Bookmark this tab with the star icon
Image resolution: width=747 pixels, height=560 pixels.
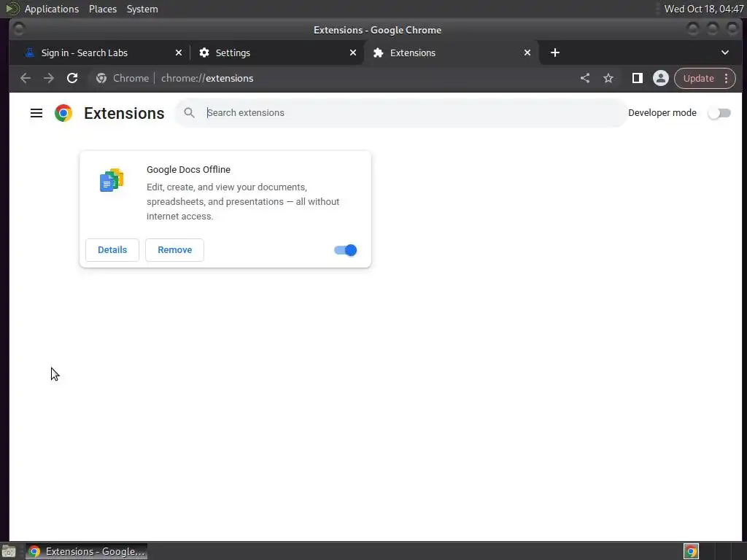(608, 78)
